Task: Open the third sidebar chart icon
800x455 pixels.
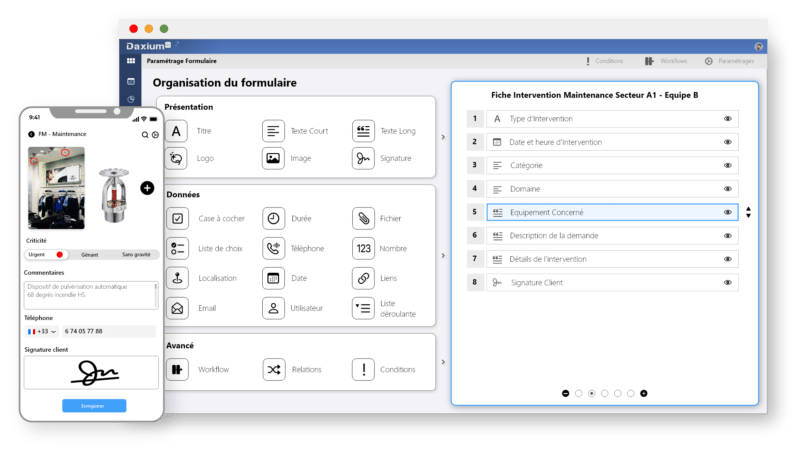Action: pos(131,99)
